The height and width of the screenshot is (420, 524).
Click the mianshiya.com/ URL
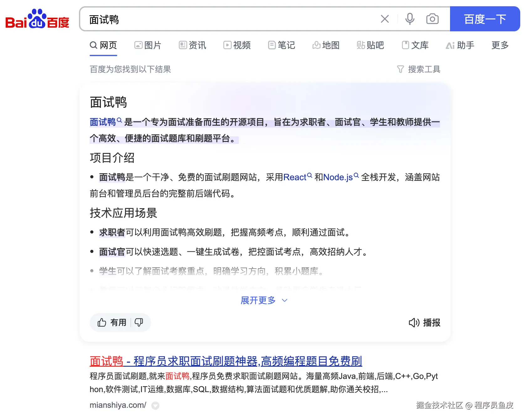click(x=118, y=405)
